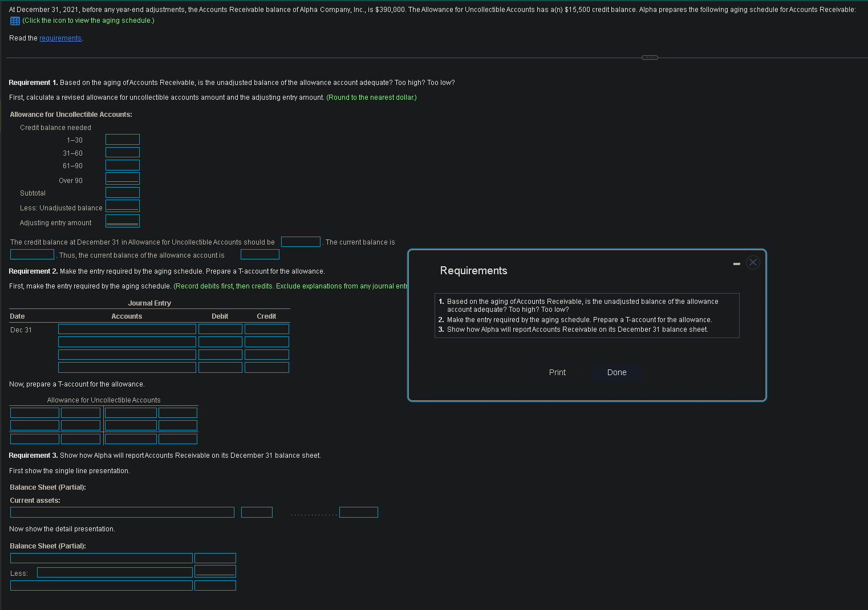Click Done in the Requirements popup
Image resolution: width=868 pixels, height=610 pixels.
[x=616, y=372]
